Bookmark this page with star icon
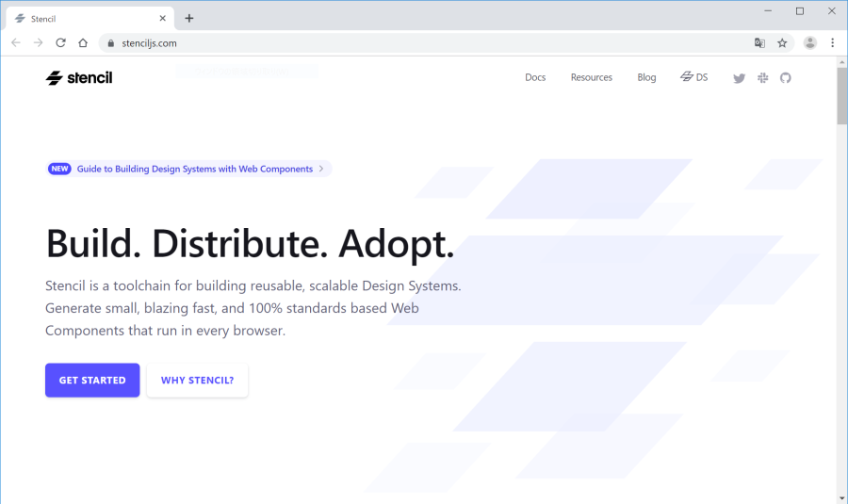This screenshot has width=848, height=504. 782,43
